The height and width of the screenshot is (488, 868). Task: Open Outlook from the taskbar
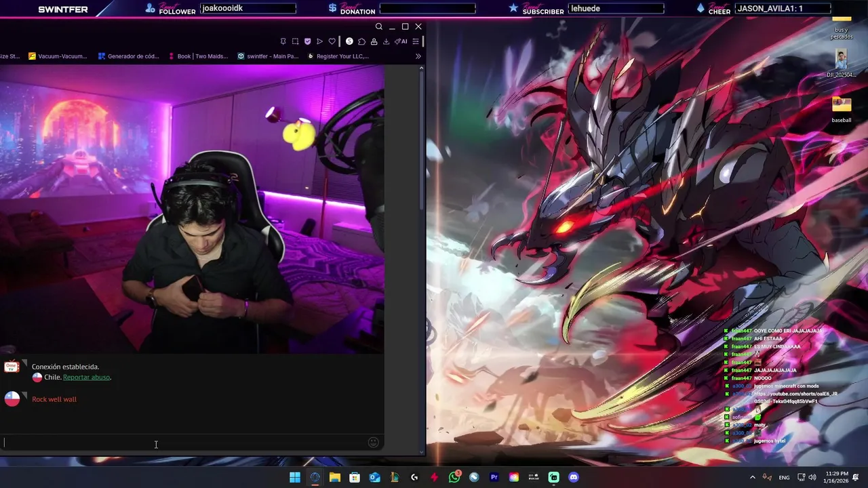374,477
